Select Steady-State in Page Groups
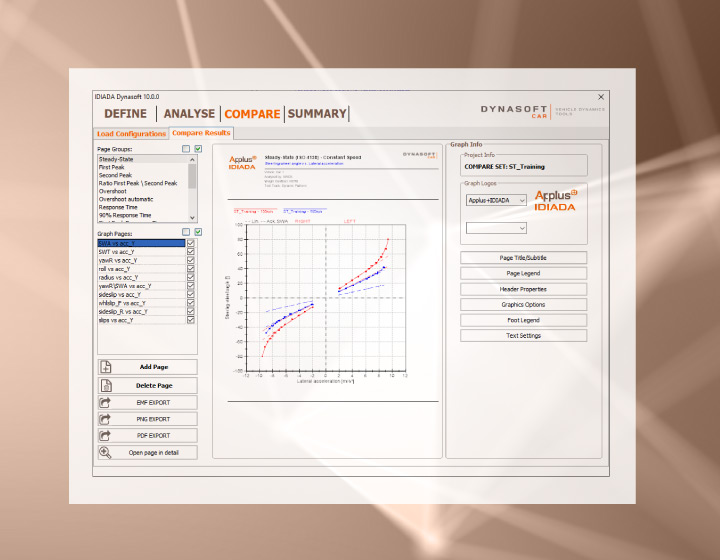Screen dimensions: 720x560 (143, 159)
